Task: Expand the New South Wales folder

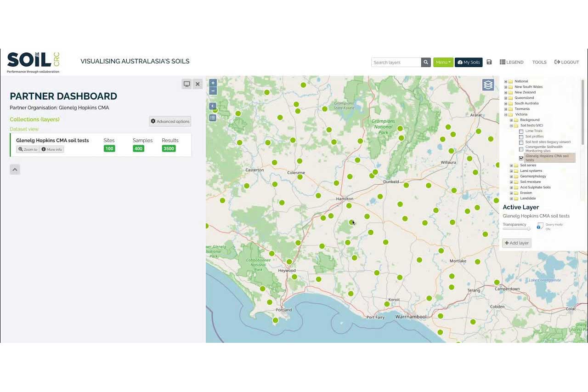Action: pyautogui.click(x=506, y=87)
